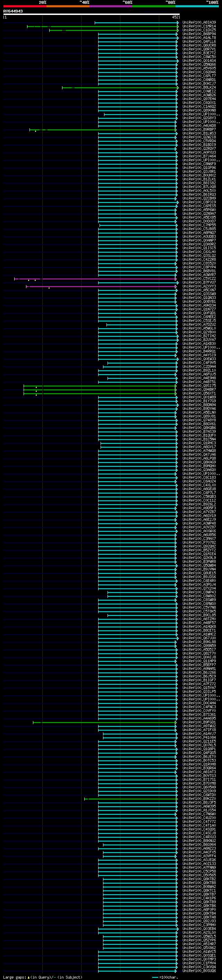
Task: Open hit UniRef100_Q4FLL6
Action: point(199,42)
